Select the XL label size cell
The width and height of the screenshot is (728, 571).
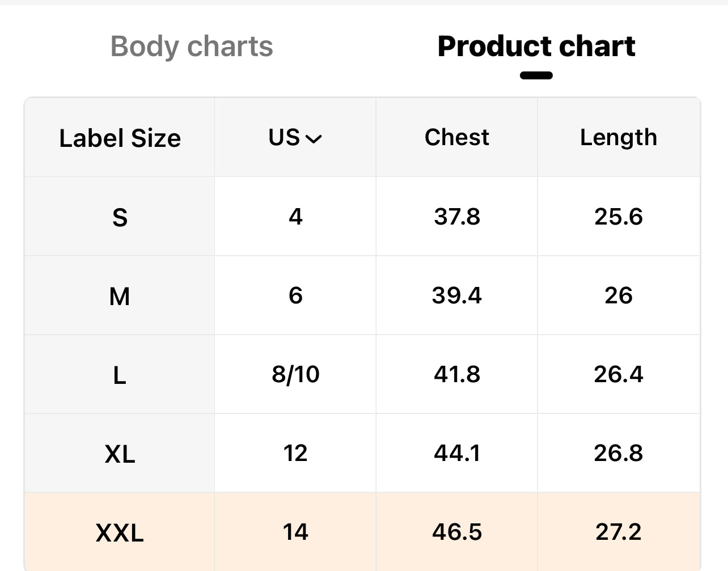(120, 454)
